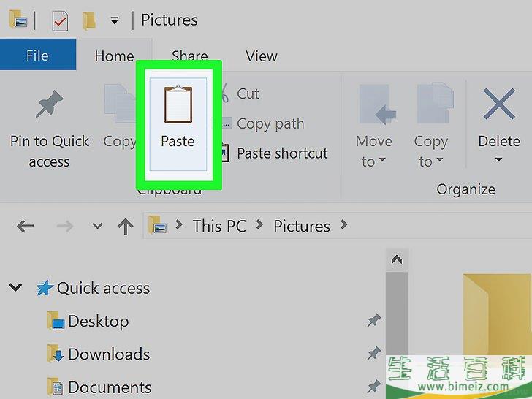Collapse the Quick access tree
This screenshot has width=532, height=399.
click(15, 287)
